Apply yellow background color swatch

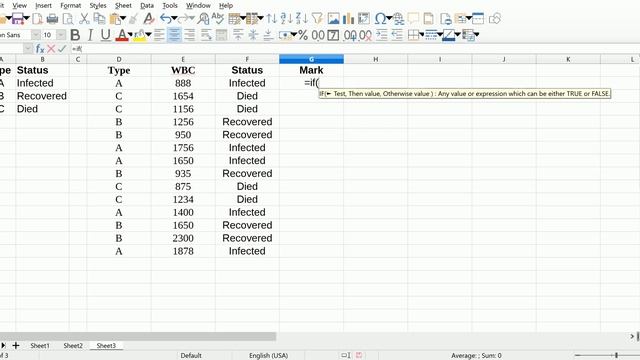click(139, 36)
